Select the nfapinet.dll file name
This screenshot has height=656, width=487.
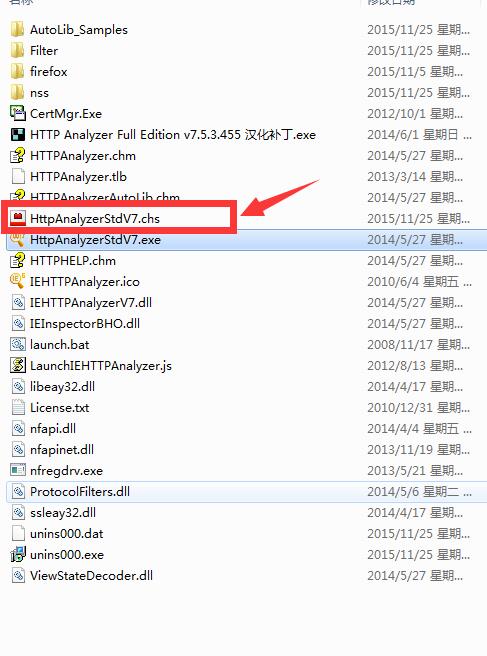62,450
